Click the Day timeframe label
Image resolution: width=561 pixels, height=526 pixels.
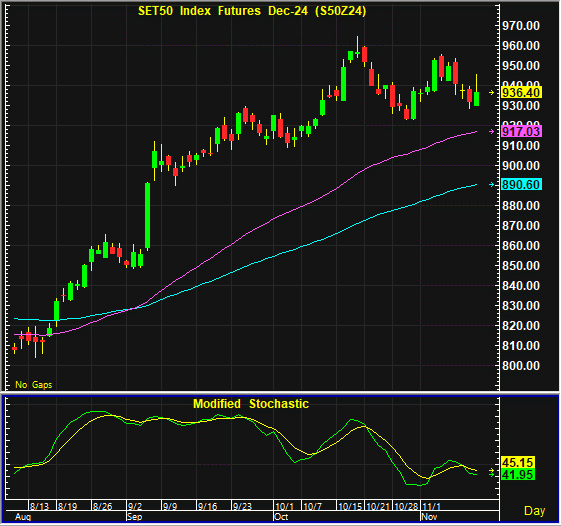(x=535, y=511)
